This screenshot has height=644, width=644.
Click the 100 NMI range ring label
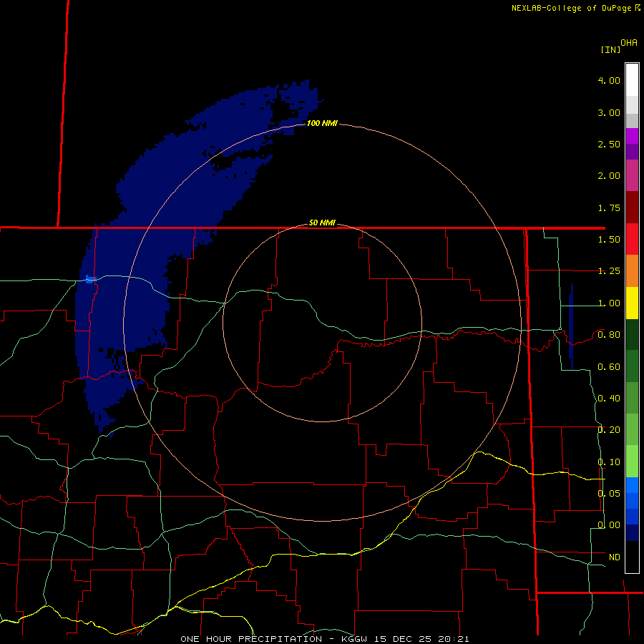[x=322, y=123]
